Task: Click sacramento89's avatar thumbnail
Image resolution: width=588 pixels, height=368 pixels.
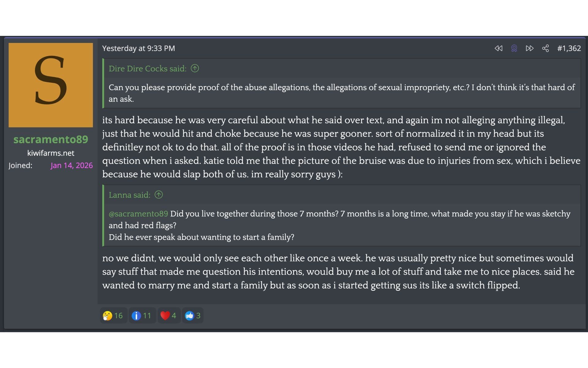Action: coord(51,86)
